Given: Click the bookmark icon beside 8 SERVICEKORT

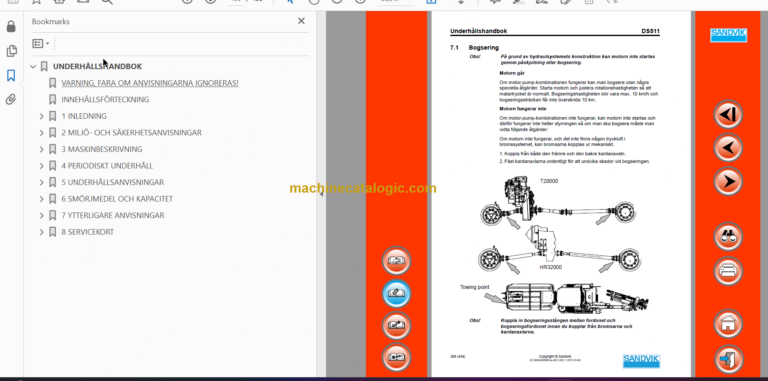Looking at the screenshot, I should 52,232.
